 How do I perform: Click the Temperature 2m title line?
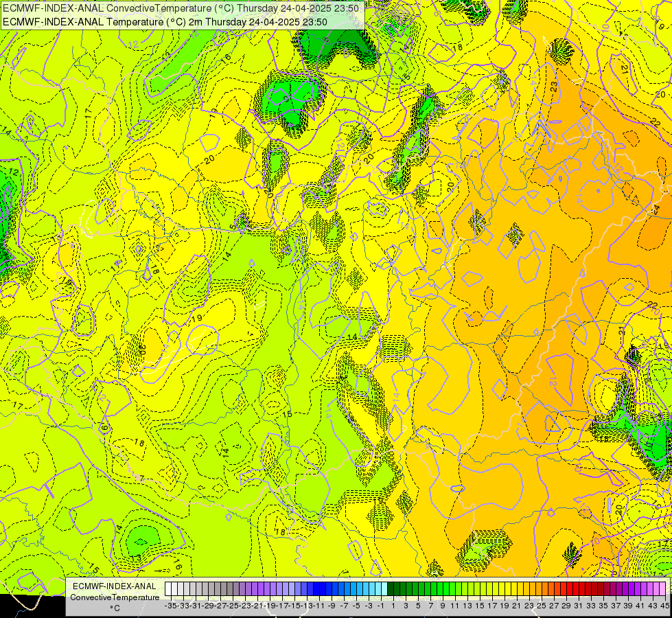[165, 22]
